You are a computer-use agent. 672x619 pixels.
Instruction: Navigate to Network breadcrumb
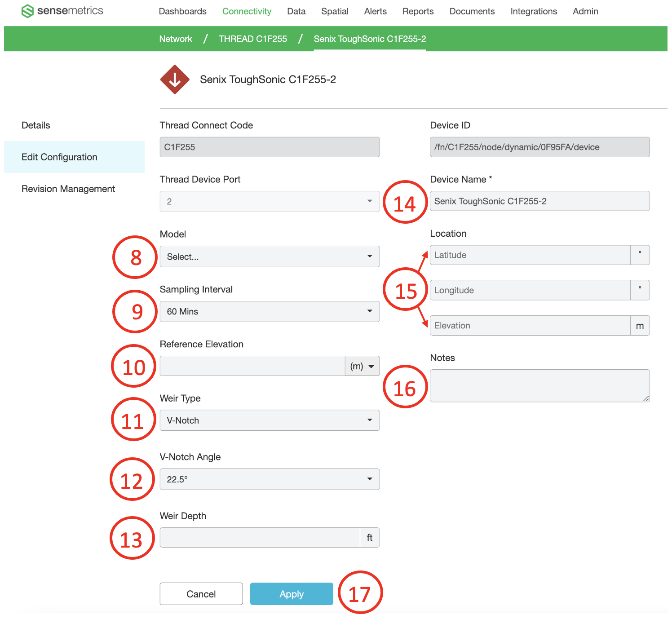176,39
